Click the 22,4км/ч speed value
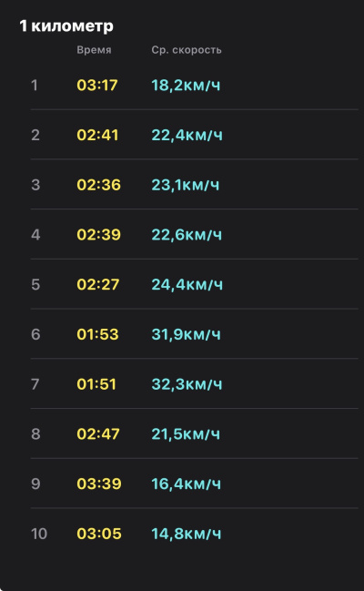The image size is (364, 591). (x=187, y=136)
